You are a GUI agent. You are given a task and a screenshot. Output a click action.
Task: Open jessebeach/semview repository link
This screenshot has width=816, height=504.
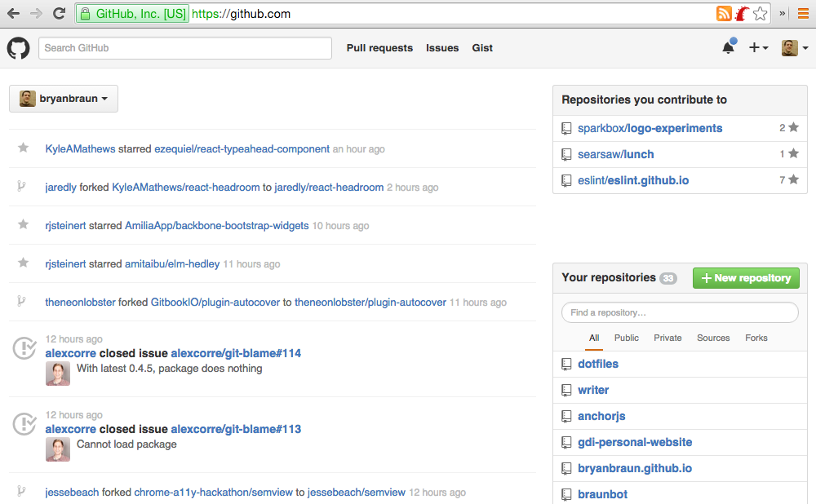tap(357, 492)
